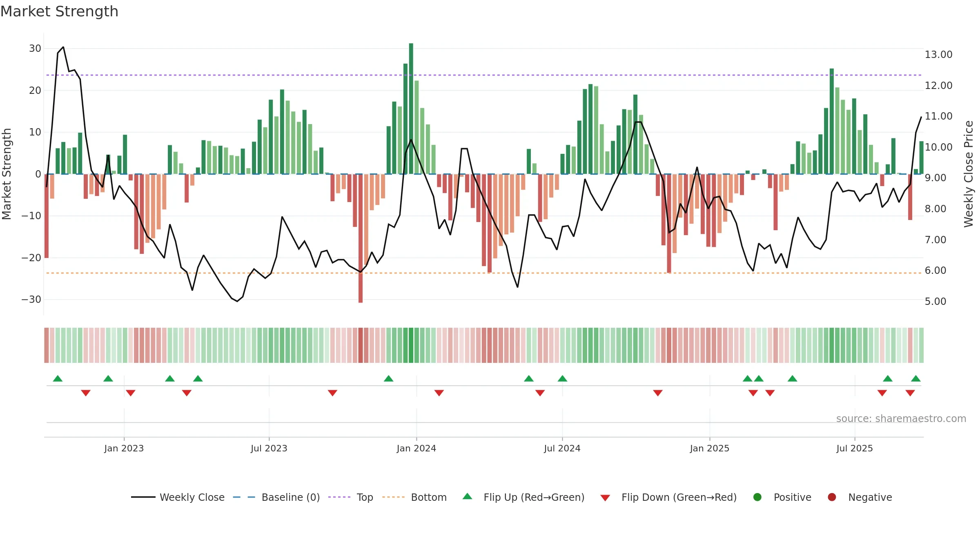The height and width of the screenshot is (551, 980).
Task: Click the Jul 2023 axis label
Action: pos(269,448)
